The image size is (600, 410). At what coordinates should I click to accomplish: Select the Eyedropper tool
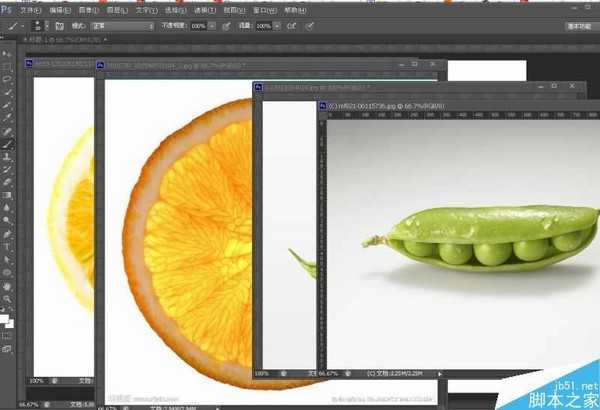click(x=8, y=118)
